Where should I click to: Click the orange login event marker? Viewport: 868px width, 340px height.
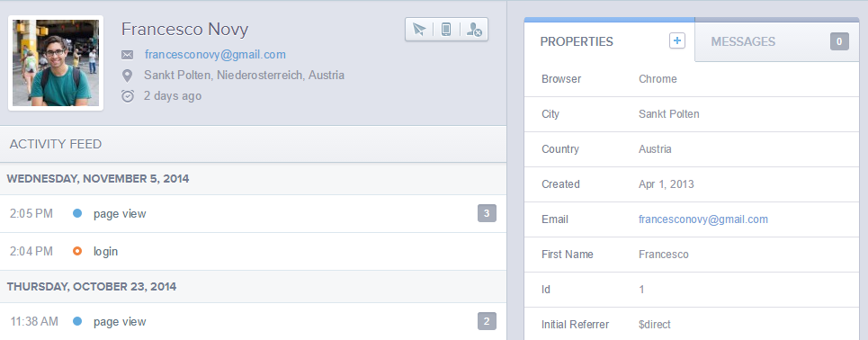[77, 251]
